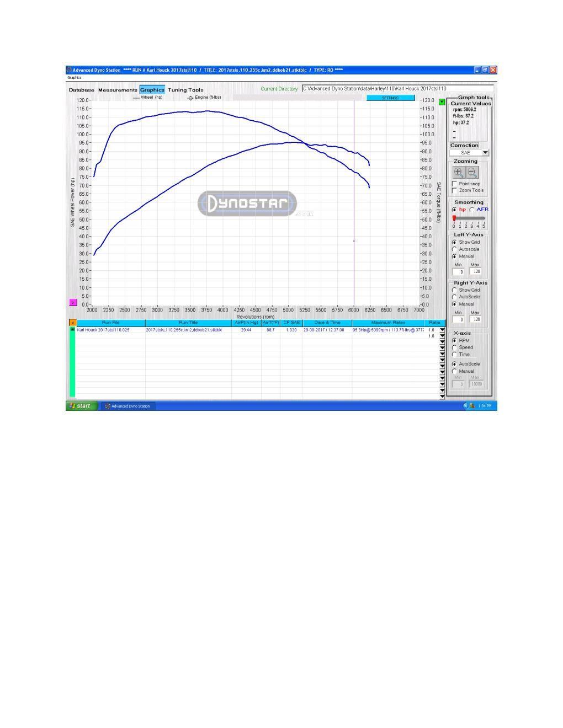Click the Left Y-Axis Max input field
This screenshot has height=728, width=563.
tap(476, 271)
